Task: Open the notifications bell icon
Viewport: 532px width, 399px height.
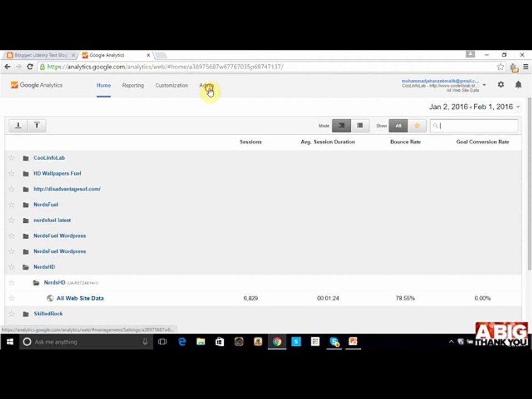Action: tap(518, 84)
